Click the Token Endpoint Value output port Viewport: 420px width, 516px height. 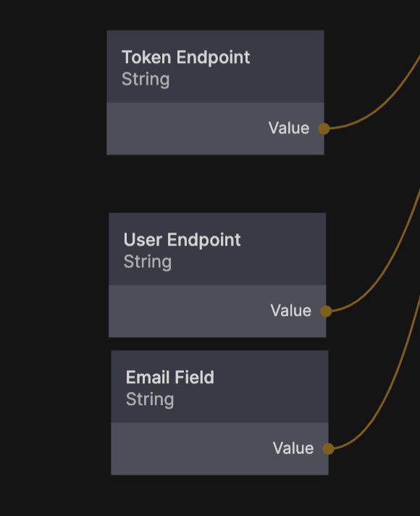tap(324, 128)
